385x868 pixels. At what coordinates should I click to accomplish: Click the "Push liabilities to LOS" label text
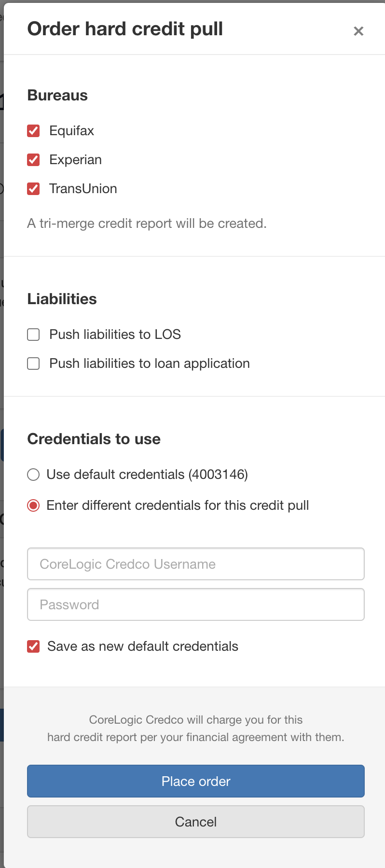pos(115,335)
